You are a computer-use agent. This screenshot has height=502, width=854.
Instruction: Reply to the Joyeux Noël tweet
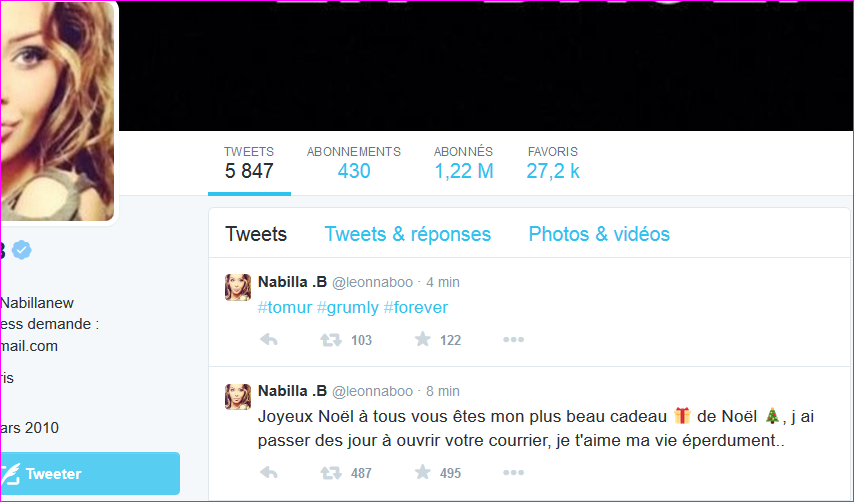pyautogui.click(x=269, y=473)
